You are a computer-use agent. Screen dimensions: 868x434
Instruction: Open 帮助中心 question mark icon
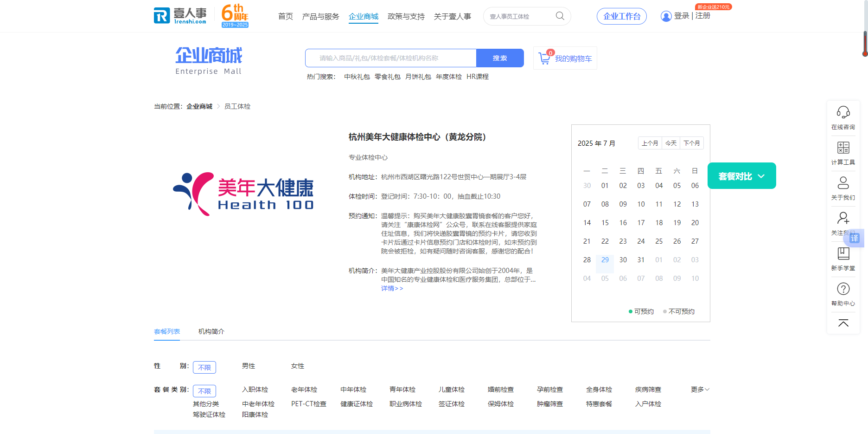[843, 289]
